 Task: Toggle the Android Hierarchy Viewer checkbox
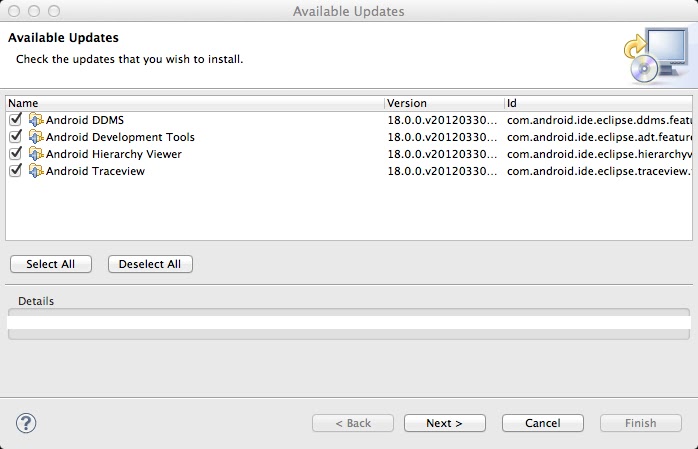pos(16,154)
